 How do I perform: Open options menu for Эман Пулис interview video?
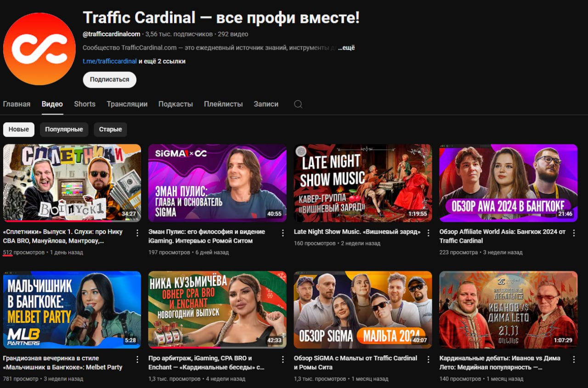[x=283, y=233]
